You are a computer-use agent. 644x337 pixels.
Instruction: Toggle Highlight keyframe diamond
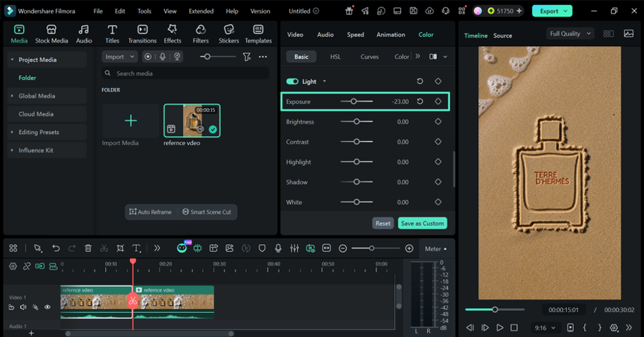click(438, 162)
